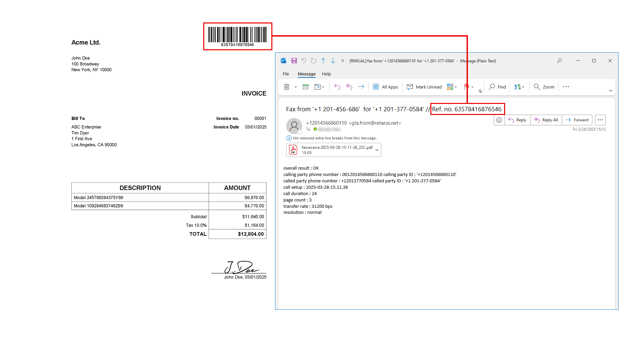The width and height of the screenshot is (644, 362).
Task: Click the ribbon Reply arrow icon
Action: click(x=337, y=87)
